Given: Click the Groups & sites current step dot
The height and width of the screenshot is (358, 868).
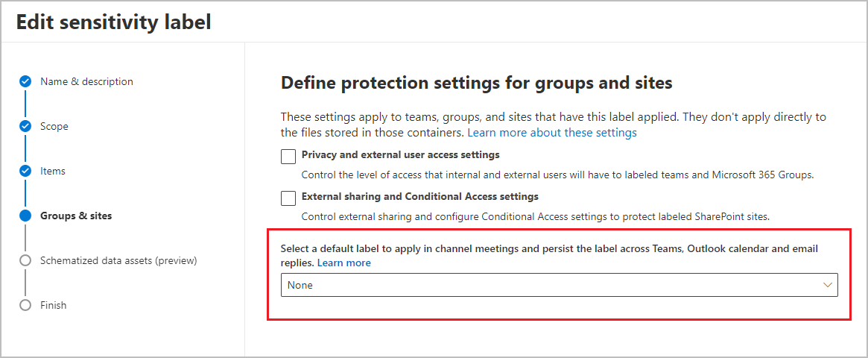Looking at the screenshot, I should (x=25, y=216).
